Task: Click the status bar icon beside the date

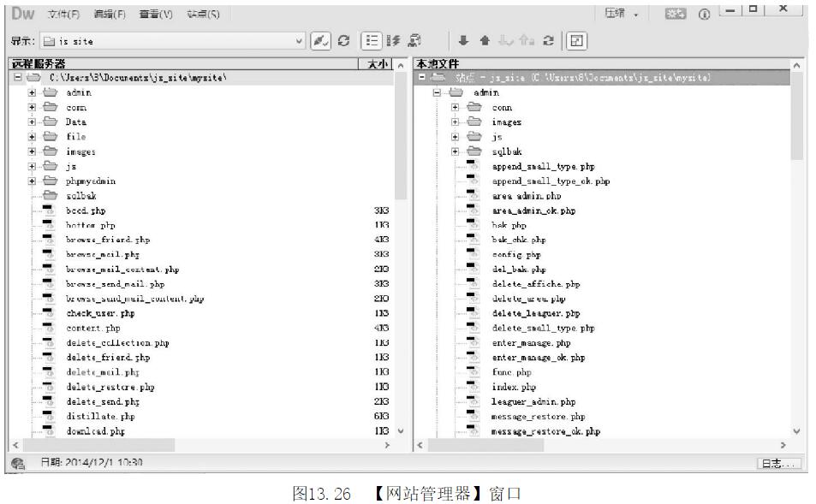Action: (x=17, y=463)
